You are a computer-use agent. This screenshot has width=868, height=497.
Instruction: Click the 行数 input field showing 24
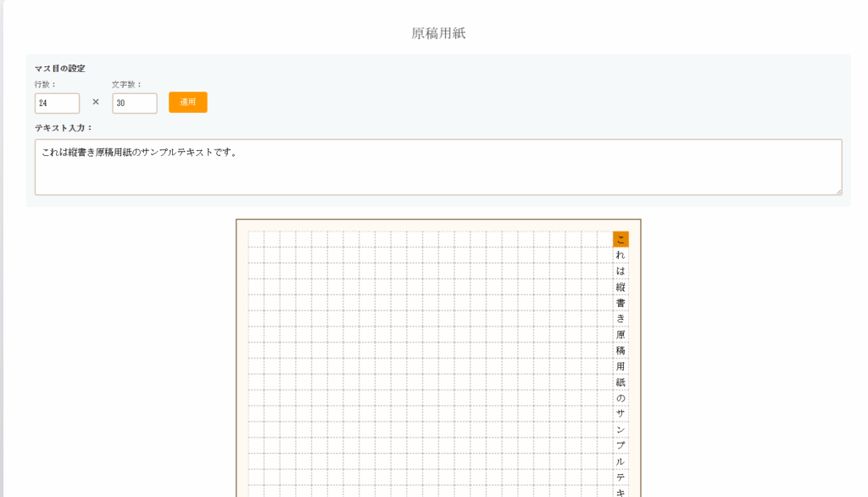[57, 103]
